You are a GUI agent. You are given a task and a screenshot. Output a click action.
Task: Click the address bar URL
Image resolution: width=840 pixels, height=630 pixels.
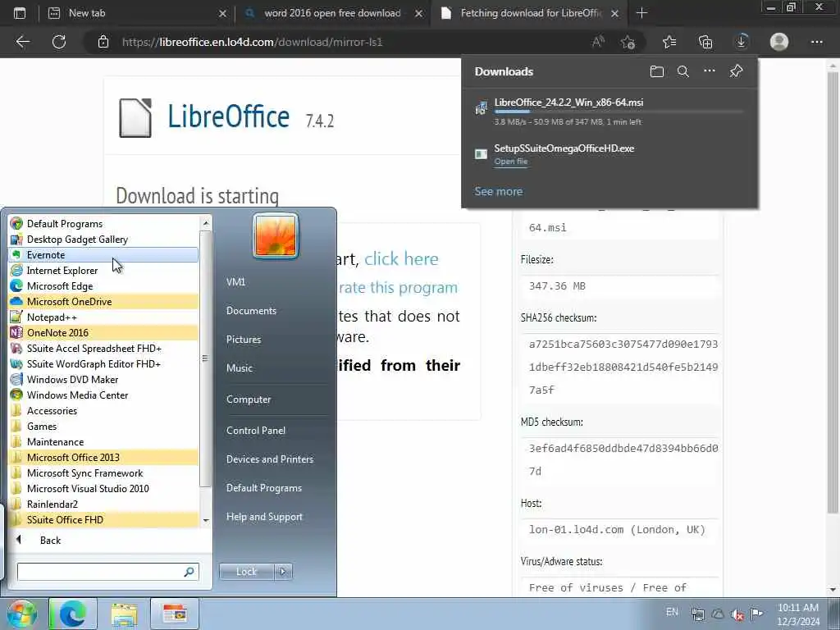[252, 42]
